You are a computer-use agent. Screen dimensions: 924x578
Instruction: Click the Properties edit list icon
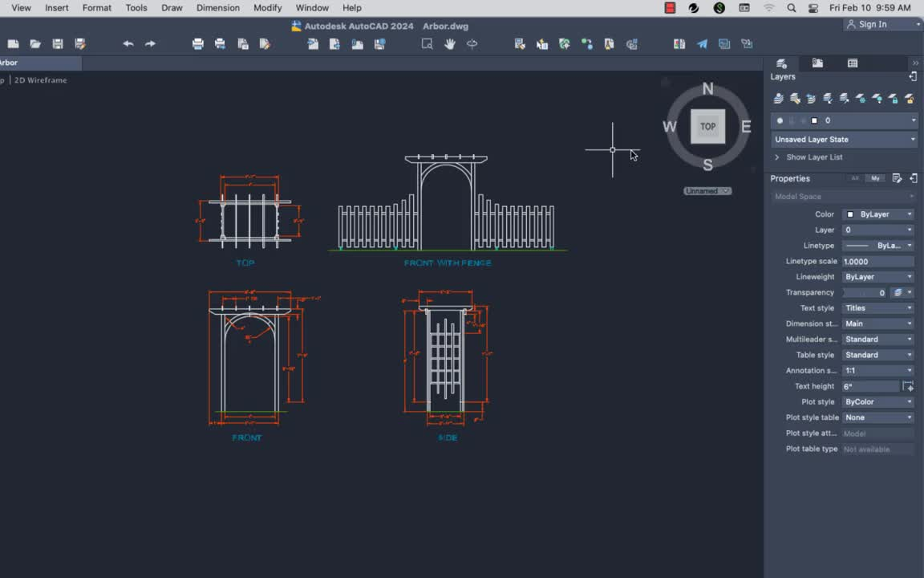pyautogui.click(x=897, y=178)
